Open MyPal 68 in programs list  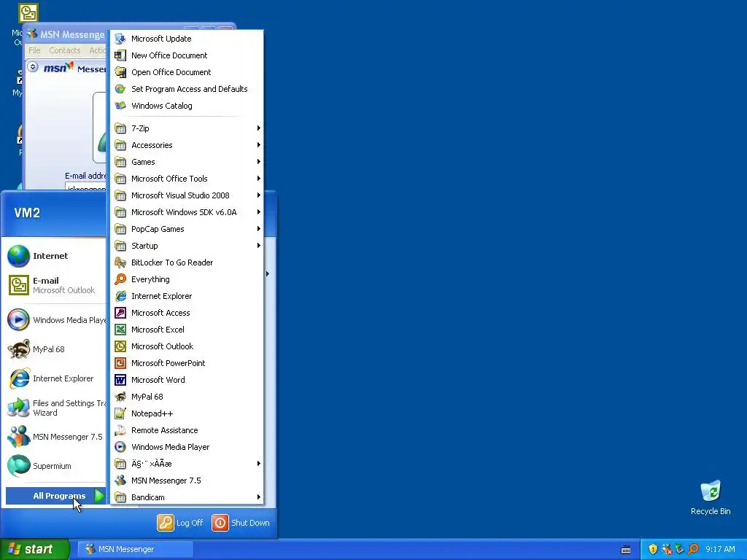[x=187, y=397]
